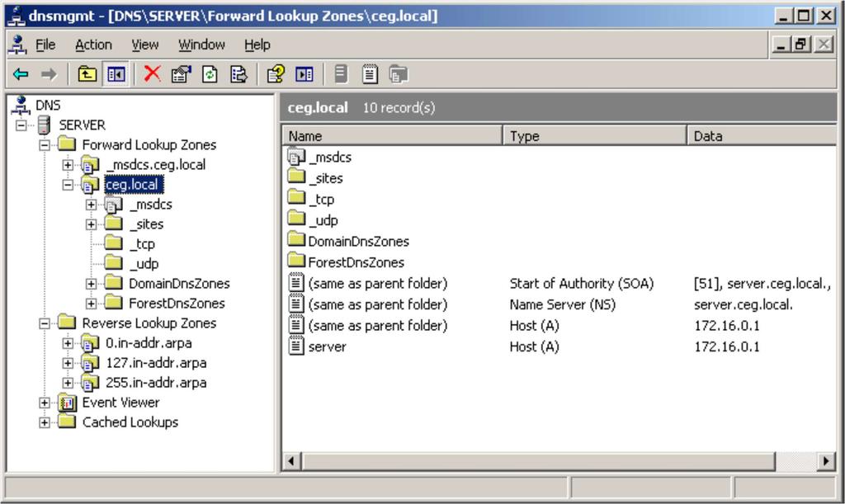845x504 pixels.
Task: Click the MMC console icon beside File menu
Action: (17, 45)
